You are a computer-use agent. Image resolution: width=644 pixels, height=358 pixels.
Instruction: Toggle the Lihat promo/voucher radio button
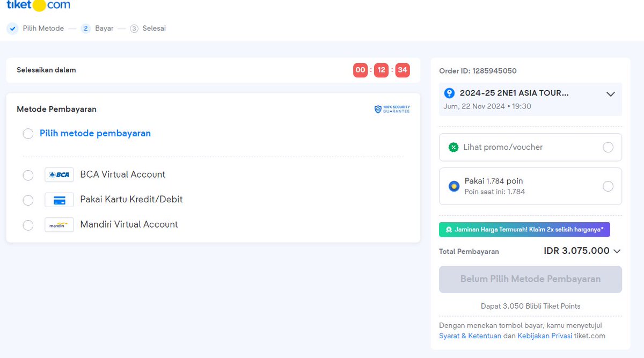[x=608, y=147]
